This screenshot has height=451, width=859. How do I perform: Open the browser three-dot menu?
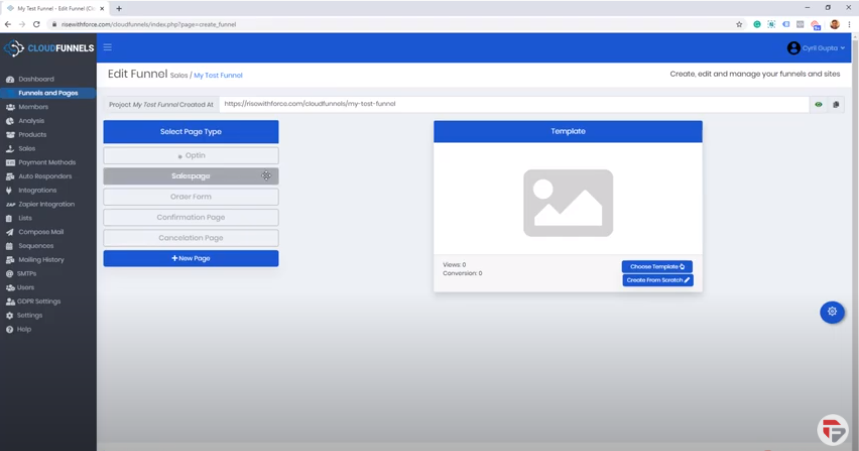point(849,24)
